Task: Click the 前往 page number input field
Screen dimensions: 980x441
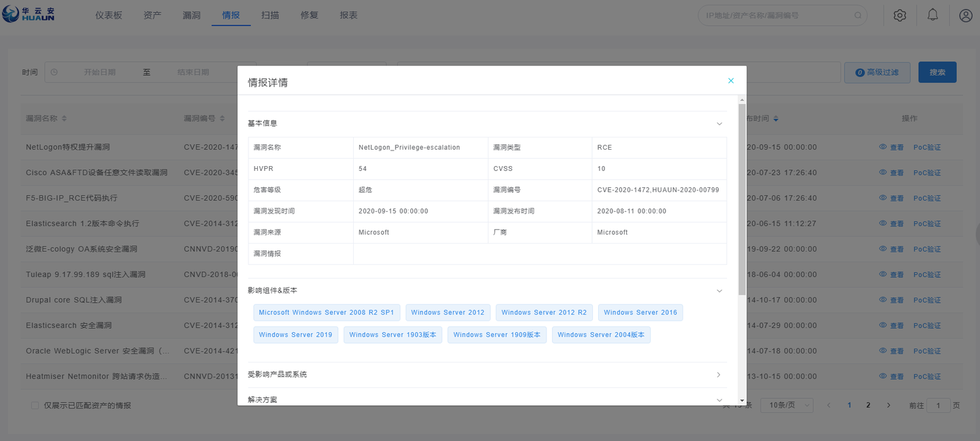Action: pos(938,404)
